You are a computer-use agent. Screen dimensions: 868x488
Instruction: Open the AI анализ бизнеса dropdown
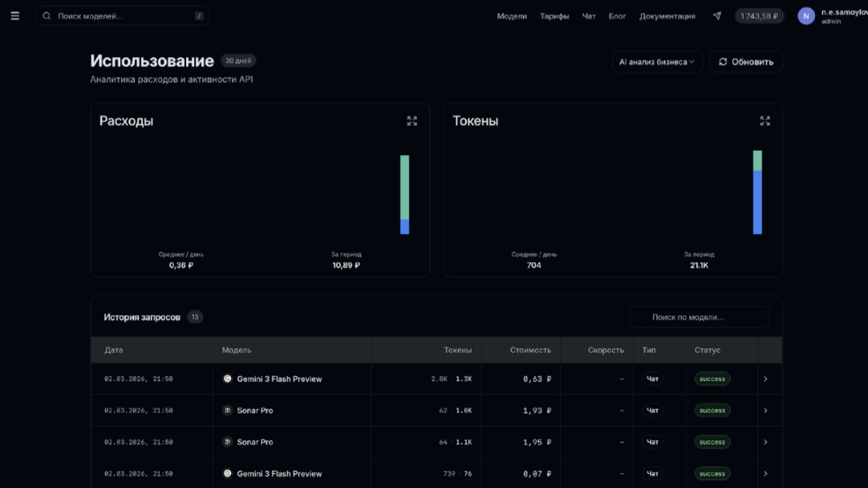(656, 62)
